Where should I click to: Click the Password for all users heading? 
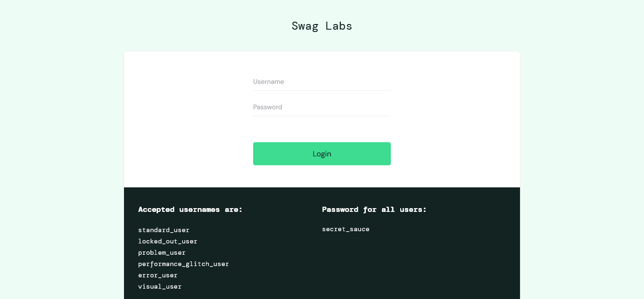click(x=374, y=210)
